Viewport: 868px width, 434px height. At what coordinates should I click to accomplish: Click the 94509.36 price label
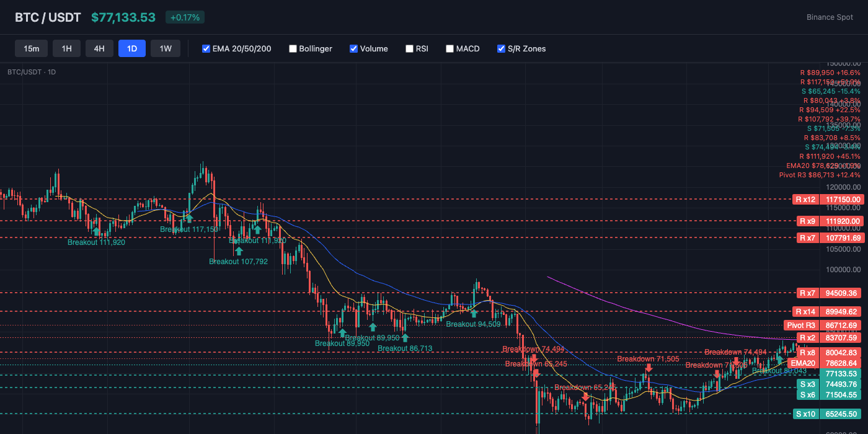[x=841, y=293]
